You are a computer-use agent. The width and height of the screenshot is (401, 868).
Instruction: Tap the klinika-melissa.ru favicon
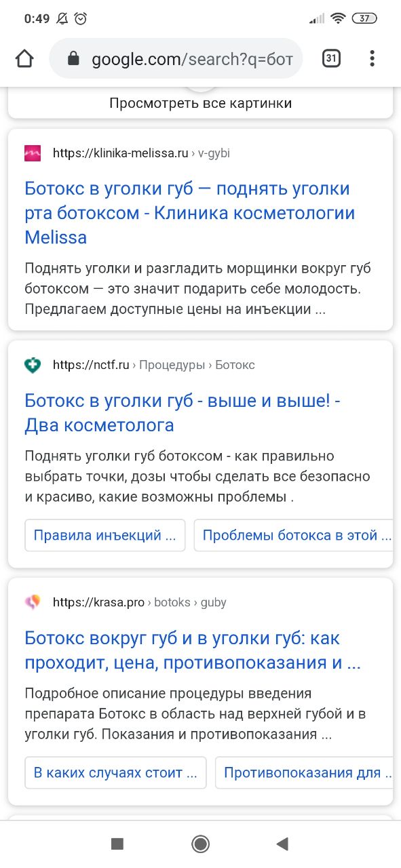[33, 153]
